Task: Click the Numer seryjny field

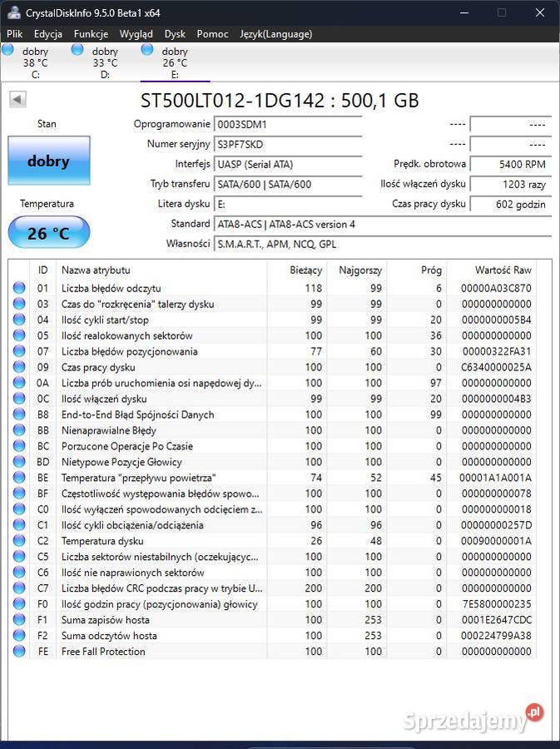Action: click(x=288, y=144)
